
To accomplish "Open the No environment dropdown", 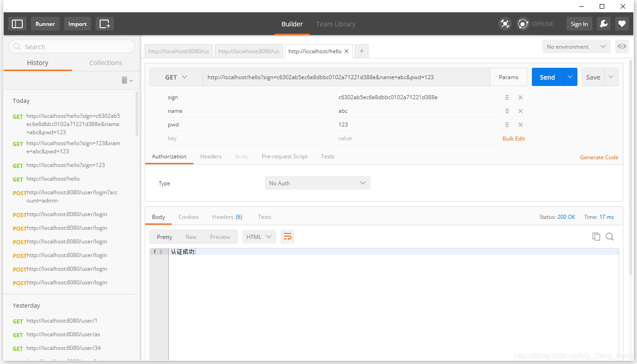I will [x=576, y=46].
